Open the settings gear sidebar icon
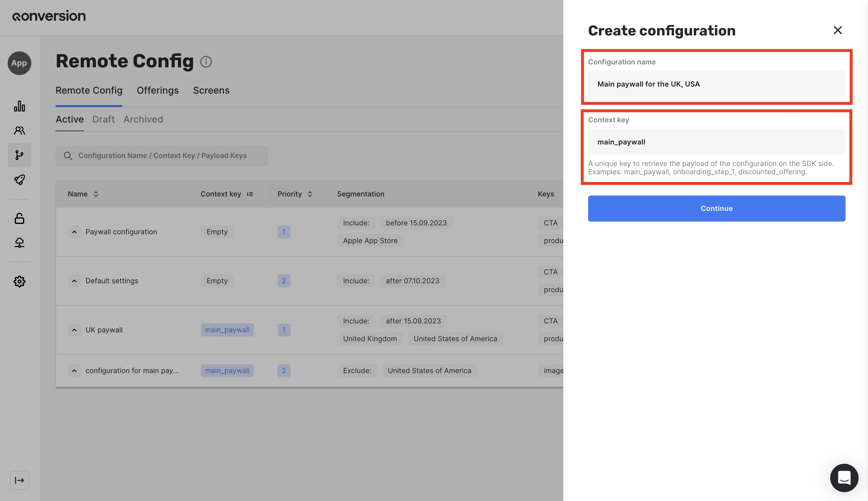The height and width of the screenshot is (501, 868). click(19, 282)
